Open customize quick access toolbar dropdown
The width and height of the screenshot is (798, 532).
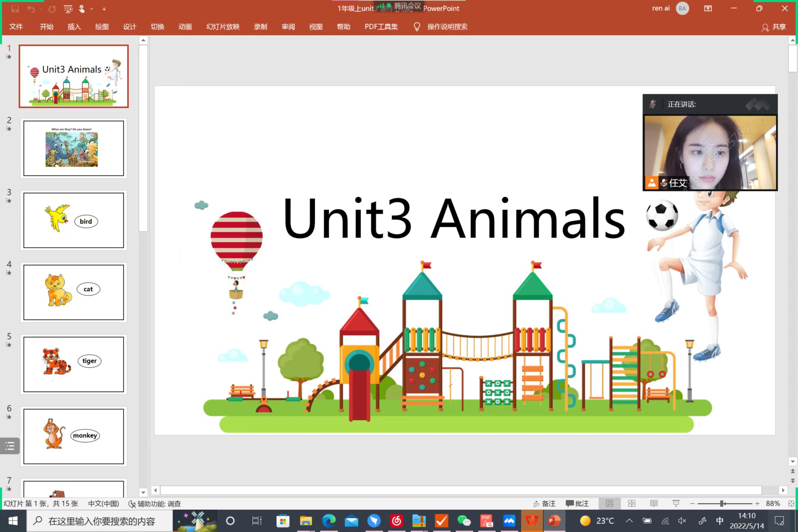(104, 9)
